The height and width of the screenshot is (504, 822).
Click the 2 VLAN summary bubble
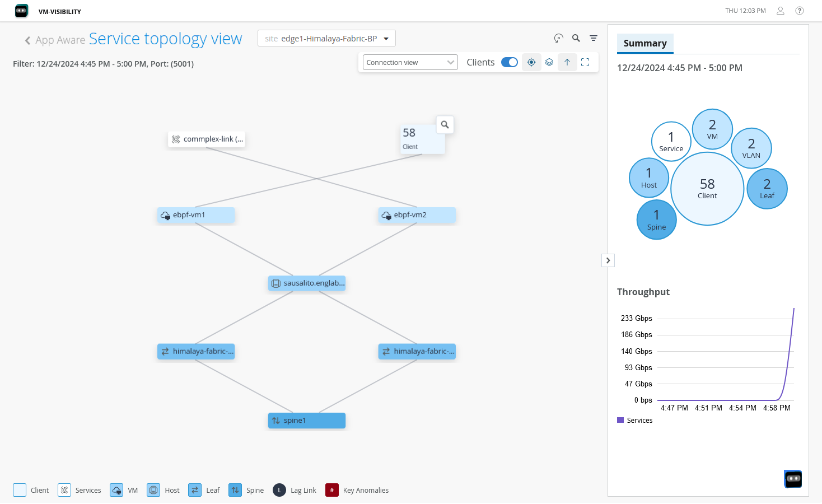751,148
